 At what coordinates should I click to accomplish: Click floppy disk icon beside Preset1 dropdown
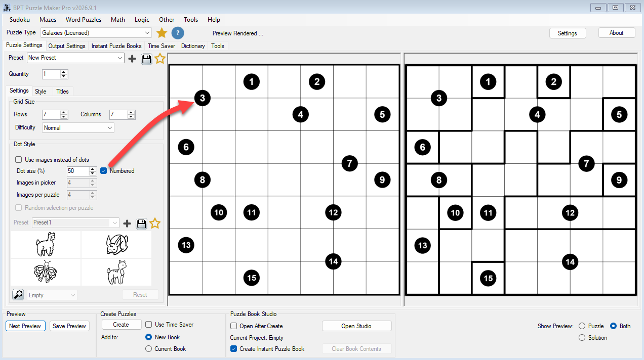tap(141, 223)
